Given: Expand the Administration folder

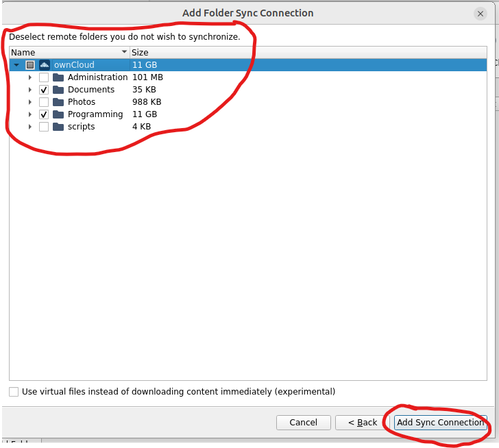Looking at the screenshot, I should pyautogui.click(x=30, y=77).
